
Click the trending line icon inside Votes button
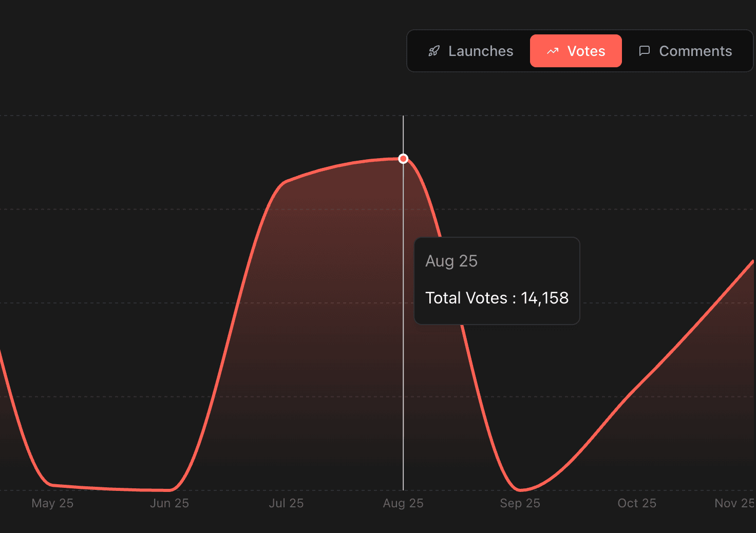coord(553,51)
